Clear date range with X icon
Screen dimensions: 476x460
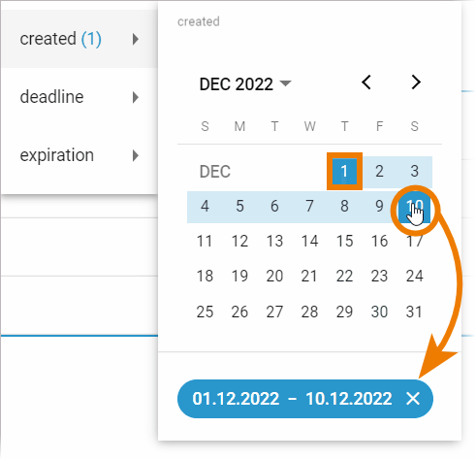[x=413, y=398]
